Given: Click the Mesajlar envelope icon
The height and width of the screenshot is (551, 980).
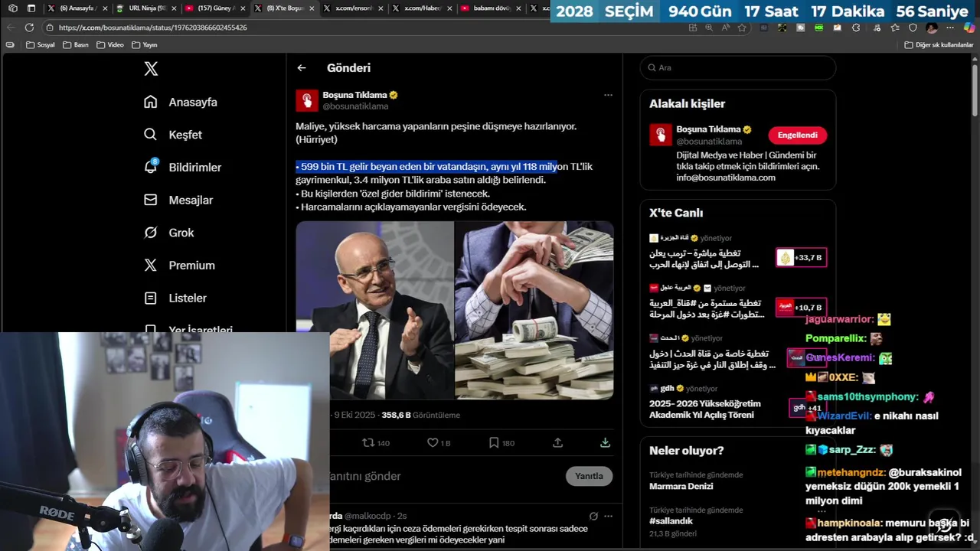Looking at the screenshot, I should (151, 200).
